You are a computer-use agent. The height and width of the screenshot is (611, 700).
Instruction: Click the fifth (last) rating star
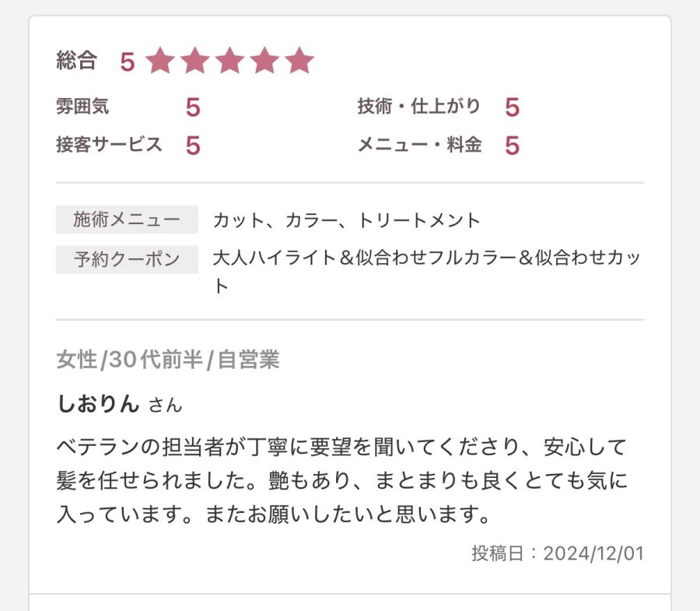tap(299, 61)
